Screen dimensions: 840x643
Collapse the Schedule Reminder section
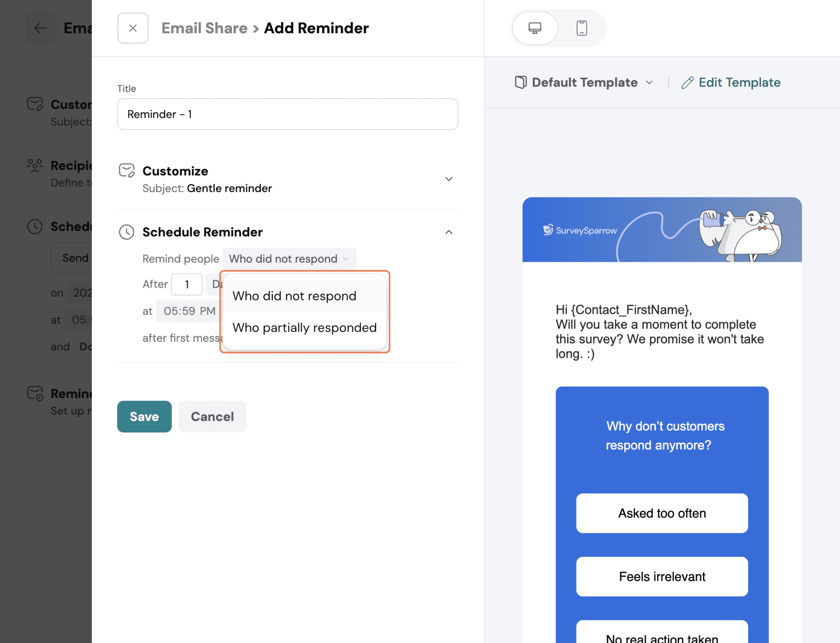449,232
